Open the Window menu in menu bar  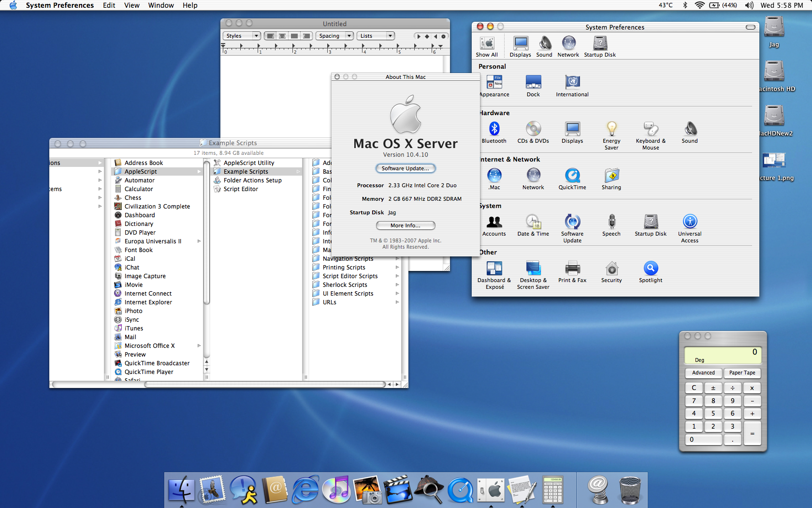click(160, 5)
